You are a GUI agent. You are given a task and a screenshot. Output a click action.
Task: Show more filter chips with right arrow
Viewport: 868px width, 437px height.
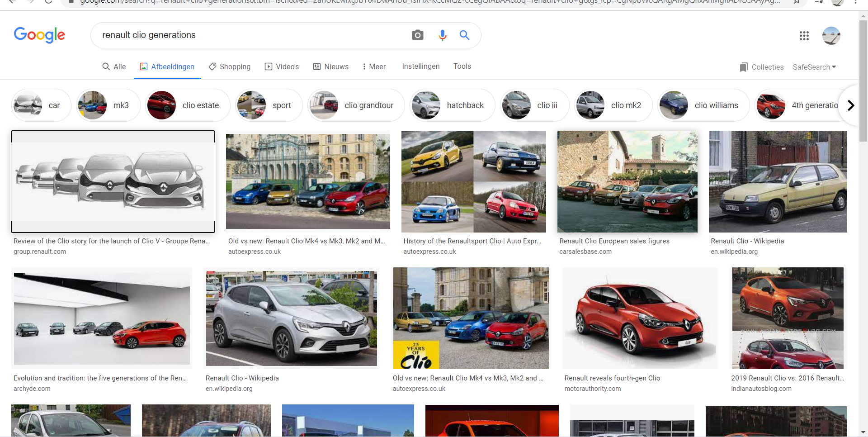851,105
